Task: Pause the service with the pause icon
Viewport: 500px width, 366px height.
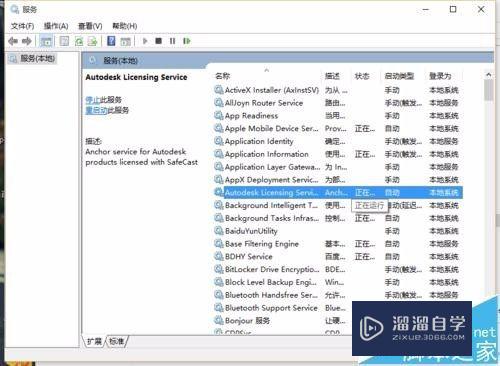Action: click(x=172, y=41)
